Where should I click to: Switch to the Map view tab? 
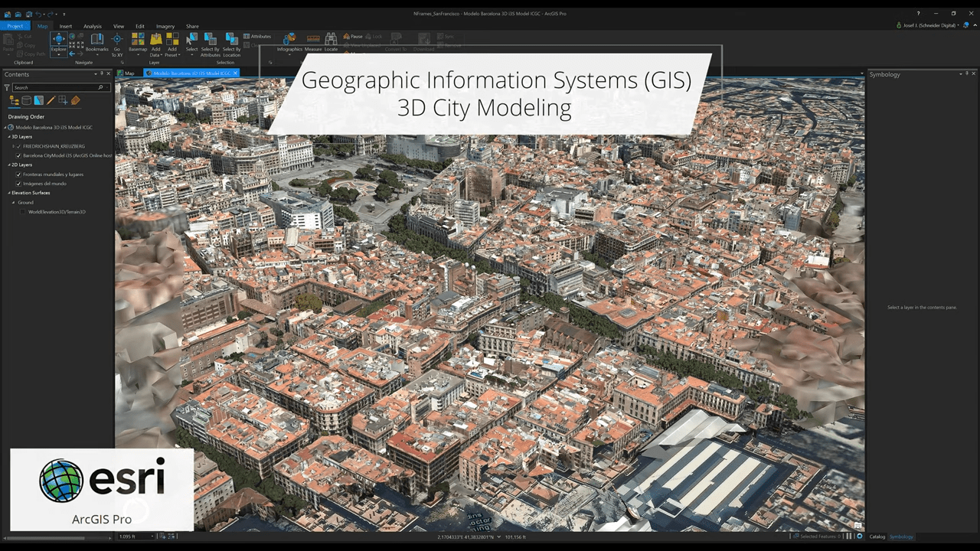(x=126, y=73)
